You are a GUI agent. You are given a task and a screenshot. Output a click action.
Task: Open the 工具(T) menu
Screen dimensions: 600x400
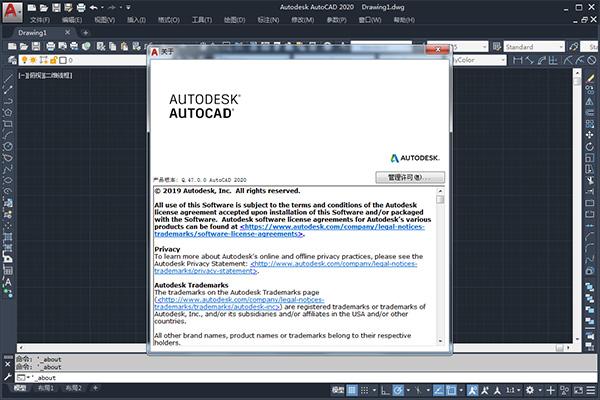pos(202,20)
